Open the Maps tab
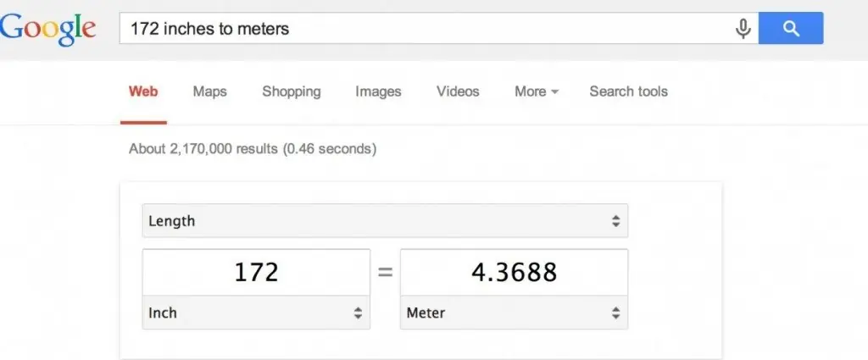 (x=209, y=91)
